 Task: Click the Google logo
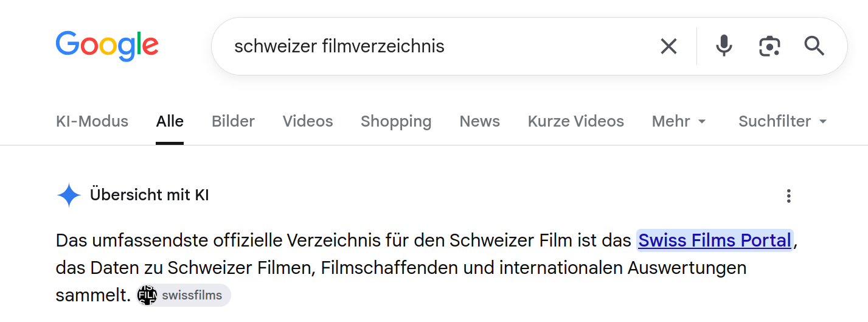pos(107,46)
